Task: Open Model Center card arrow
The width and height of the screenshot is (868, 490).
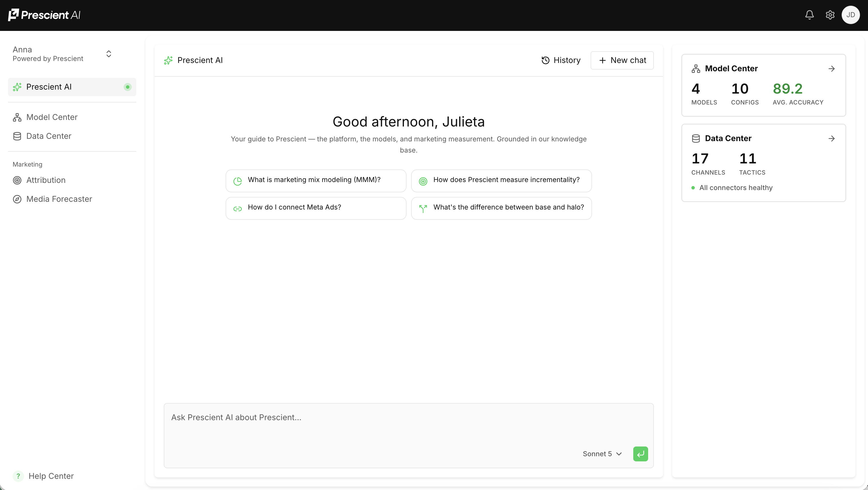Action: [832, 69]
